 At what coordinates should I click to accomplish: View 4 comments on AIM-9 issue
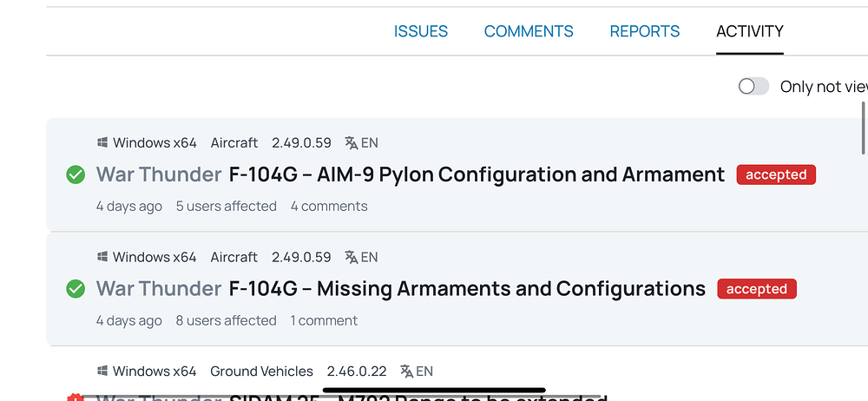click(329, 207)
